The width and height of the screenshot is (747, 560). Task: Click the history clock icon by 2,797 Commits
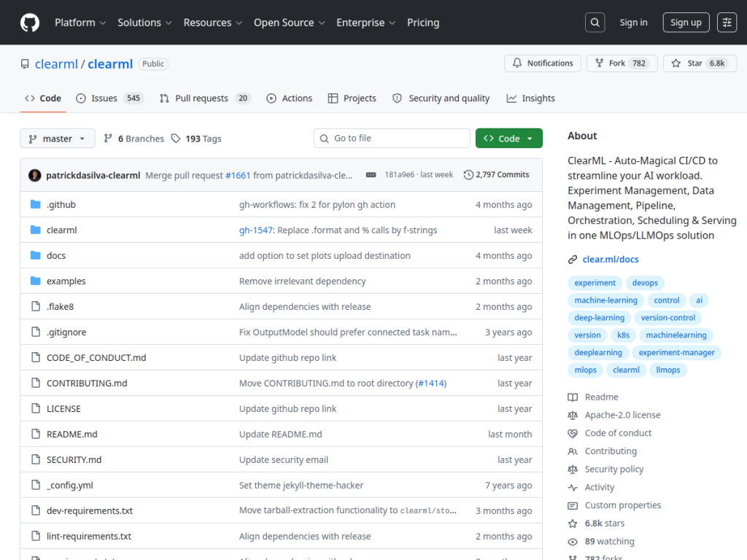[x=468, y=175]
